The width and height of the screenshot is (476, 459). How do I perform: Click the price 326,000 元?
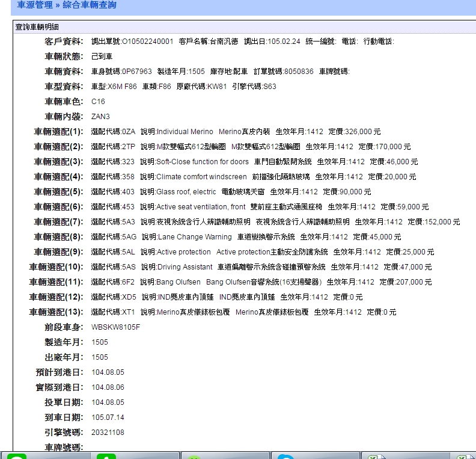point(363,132)
